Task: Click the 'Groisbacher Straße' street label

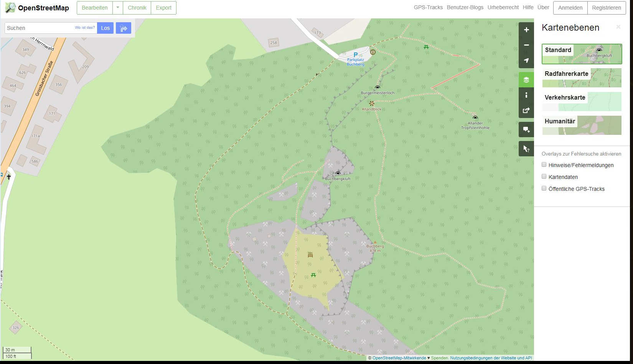Action: coord(44,78)
